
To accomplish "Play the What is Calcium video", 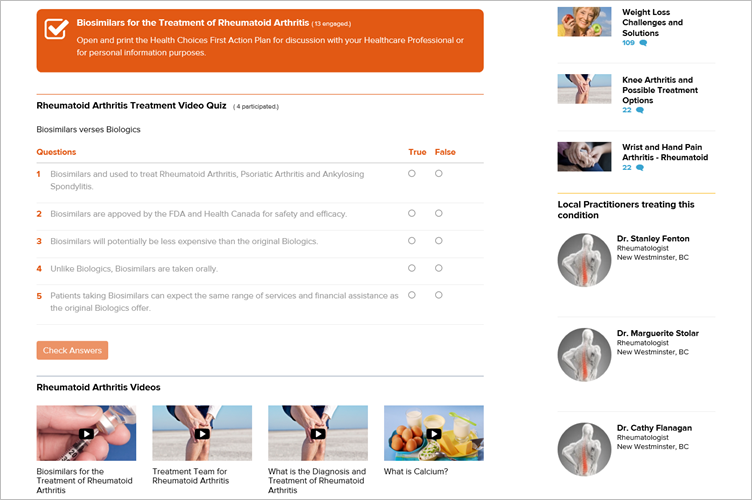I will [x=434, y=434].
